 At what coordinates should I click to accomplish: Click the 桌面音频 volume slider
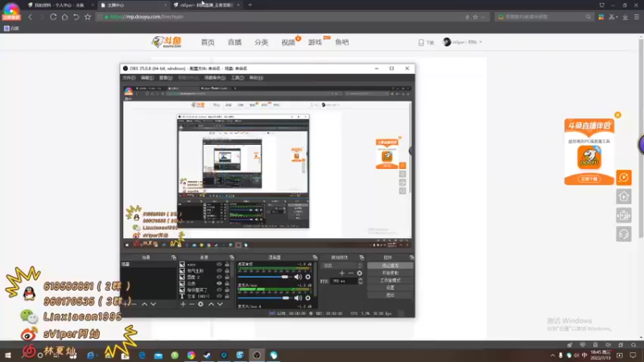(x=264, y=277)
